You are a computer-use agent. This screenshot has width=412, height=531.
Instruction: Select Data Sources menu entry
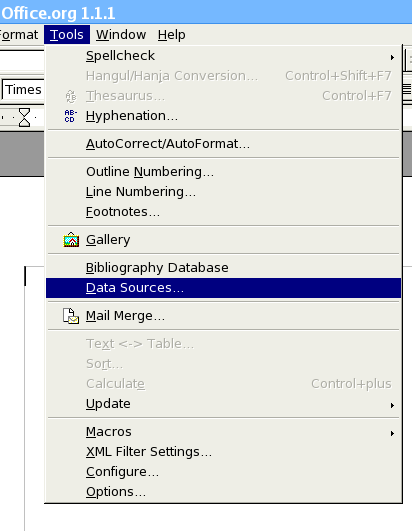223,288
